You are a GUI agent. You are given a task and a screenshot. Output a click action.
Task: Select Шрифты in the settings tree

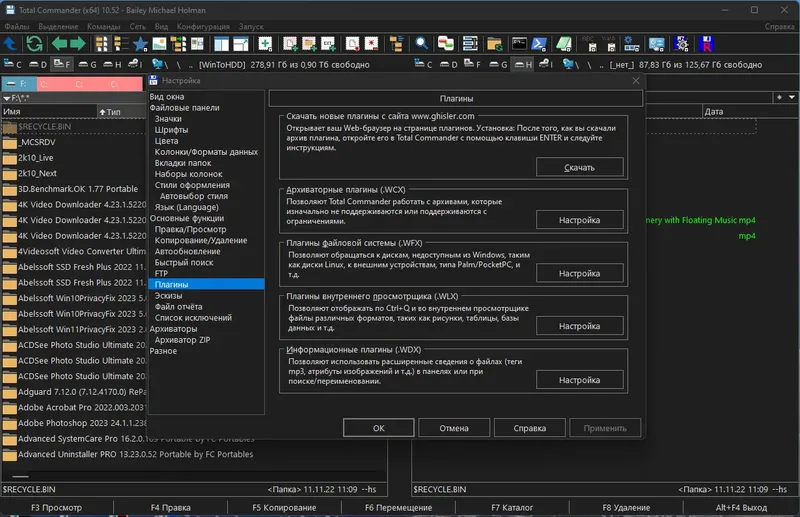171,130
